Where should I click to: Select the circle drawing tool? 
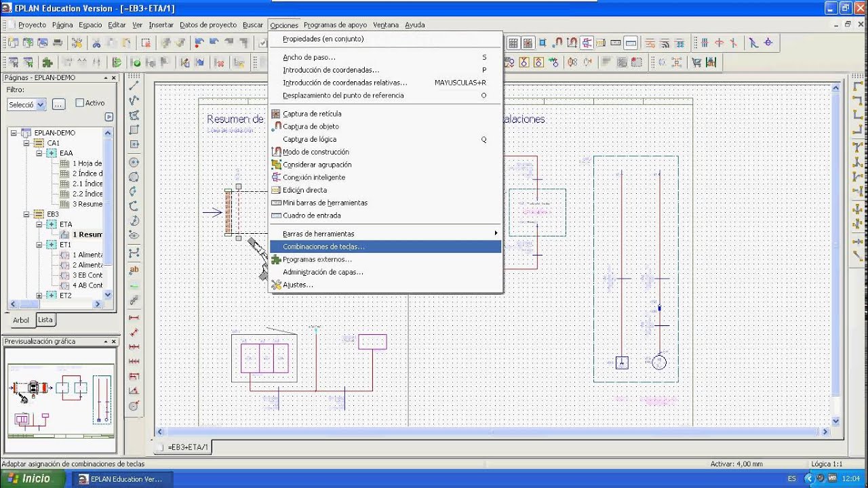tap(134, 162)
